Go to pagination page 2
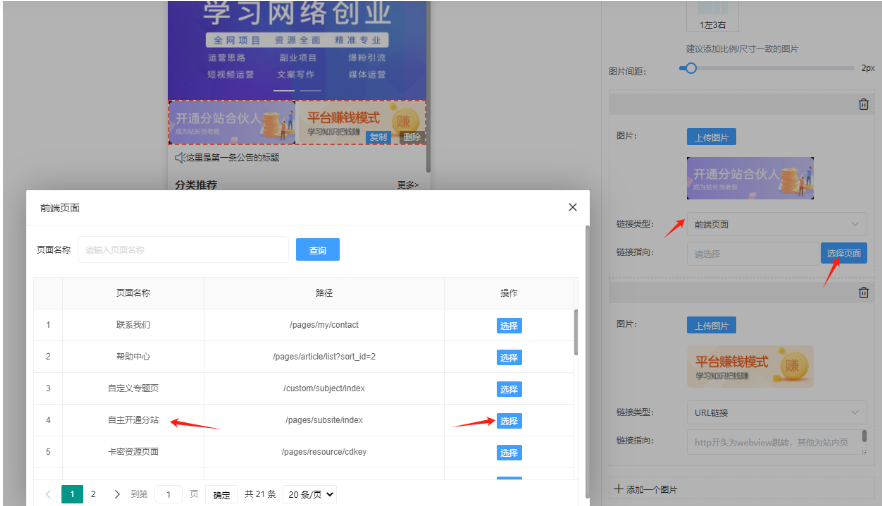Viewport: 882px width, 506px height. coord(93,494)
